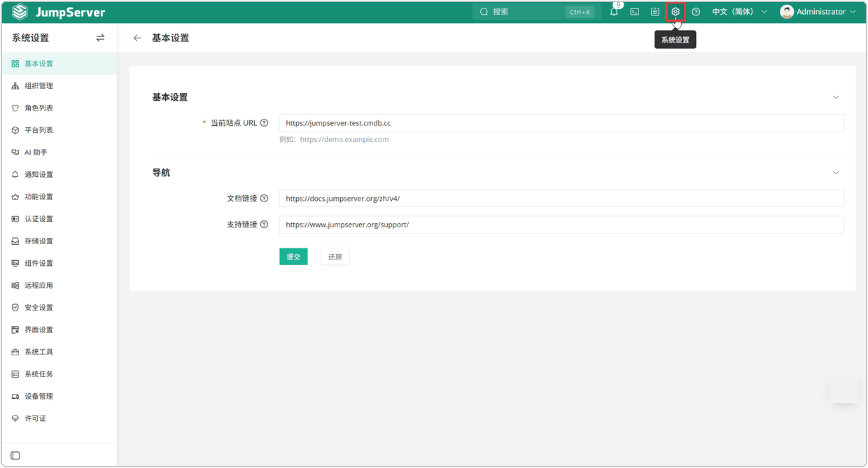868x468 pixels.
Task: Open 组件设置 in the sidebar
Action: (x=59, y=264)
